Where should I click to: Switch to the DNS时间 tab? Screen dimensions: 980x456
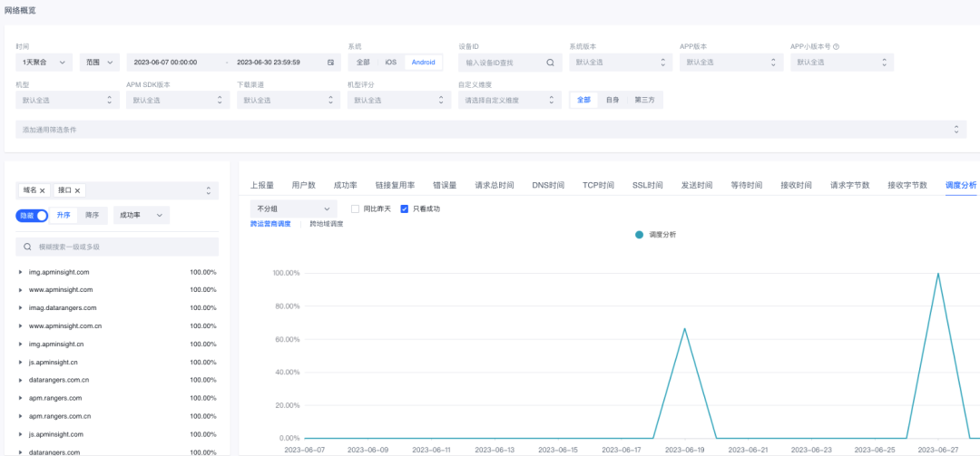pyautogui.click(x=548, y=186)
